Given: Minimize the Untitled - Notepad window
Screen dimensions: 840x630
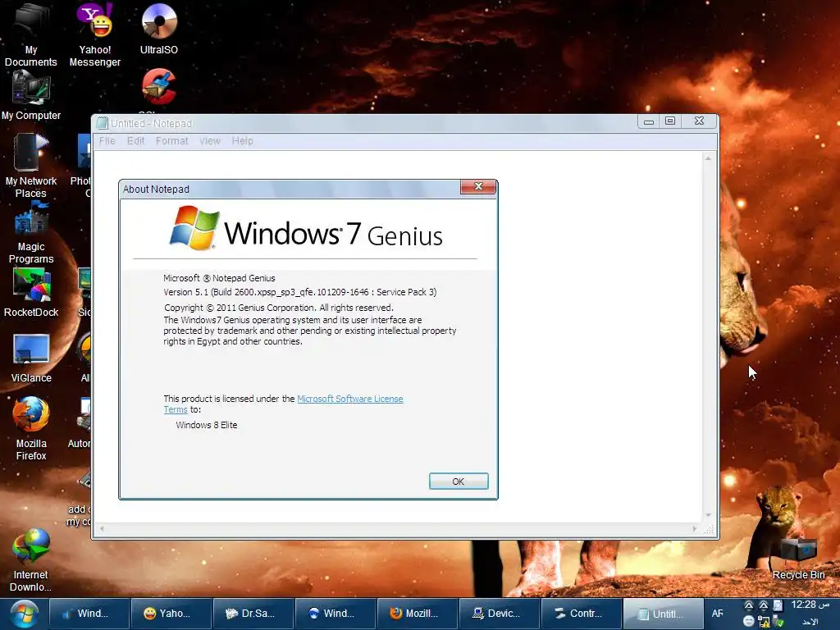Looking at the screenshot, I should (x=649, y=121).
